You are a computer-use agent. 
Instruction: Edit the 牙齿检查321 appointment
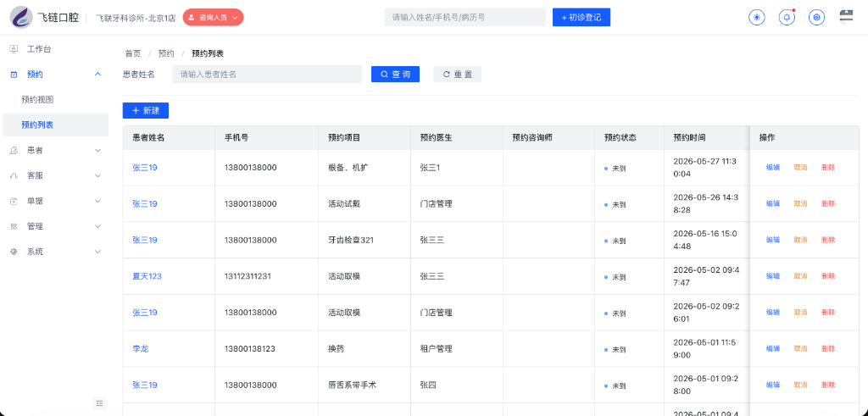[x=773, y=240]
